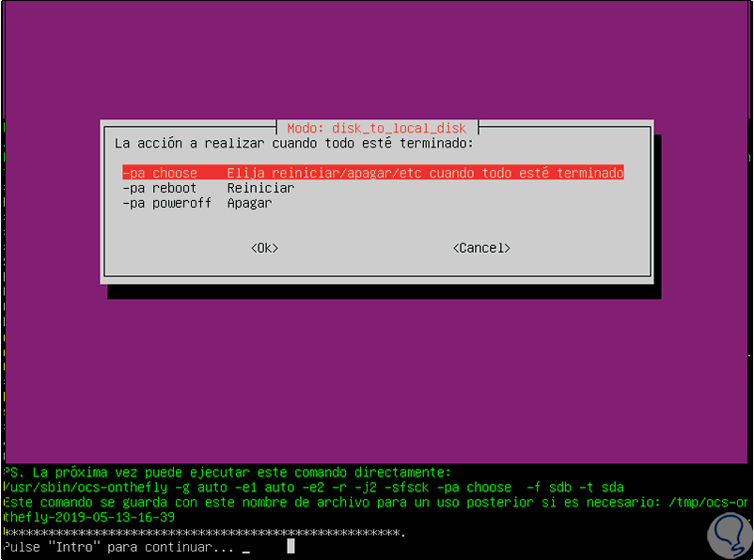
Task: Click the "Reiniciar" description text
Action: 260,188
